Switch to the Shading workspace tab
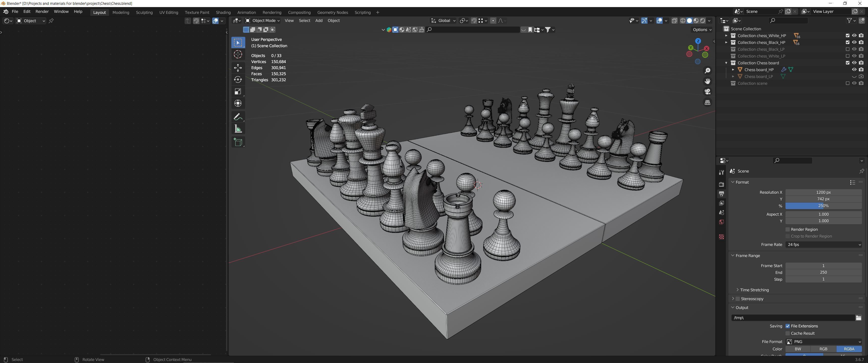This screenshot has width=868, height=363. click(x=223, y=12)
